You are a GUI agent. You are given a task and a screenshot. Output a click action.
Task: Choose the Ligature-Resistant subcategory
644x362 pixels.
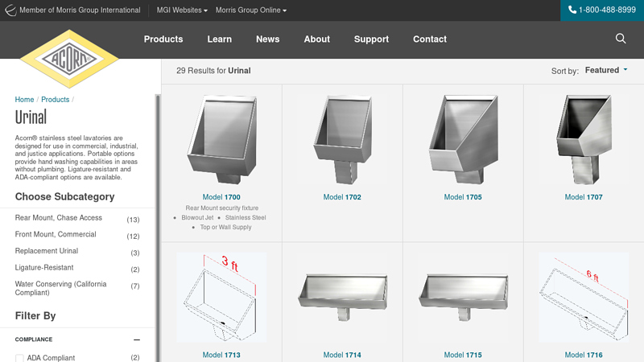click(44, 268)
